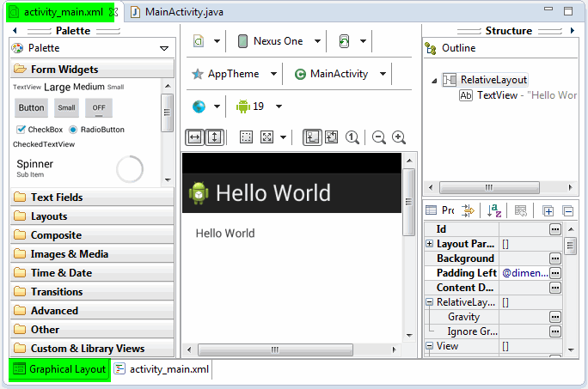The width and height of the screenshot is (588, 389).
Task: Collapse all properties
Action: point(568,211)
